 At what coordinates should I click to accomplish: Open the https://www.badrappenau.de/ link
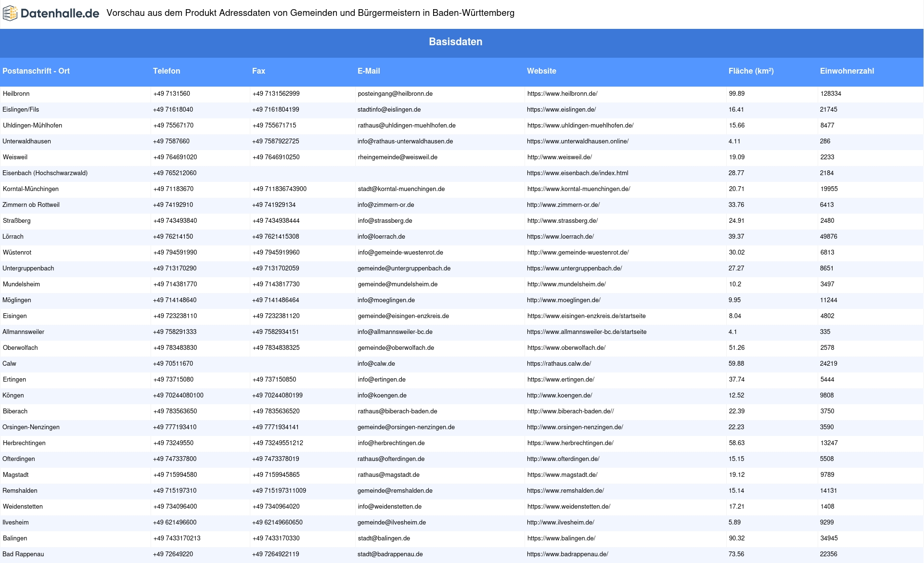click(567, 554)
